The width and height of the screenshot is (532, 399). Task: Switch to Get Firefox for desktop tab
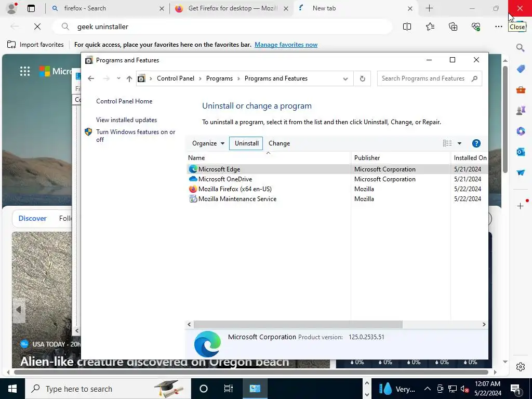(x=232, y=8)
